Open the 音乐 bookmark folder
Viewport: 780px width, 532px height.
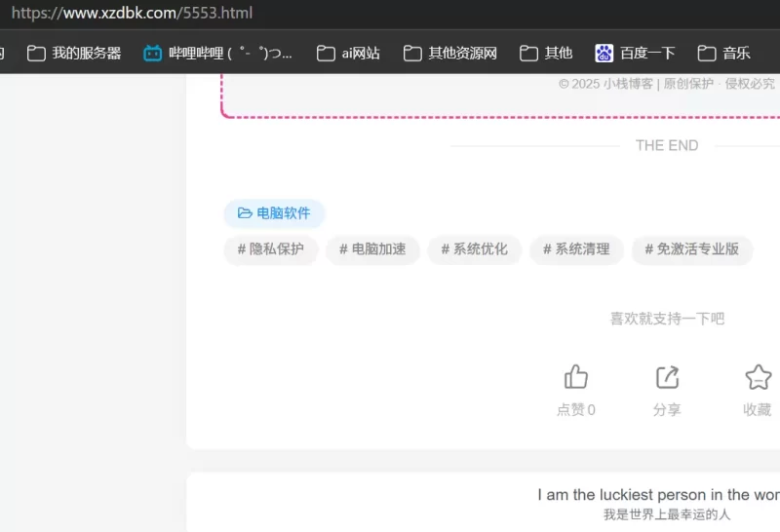(723, 54)
